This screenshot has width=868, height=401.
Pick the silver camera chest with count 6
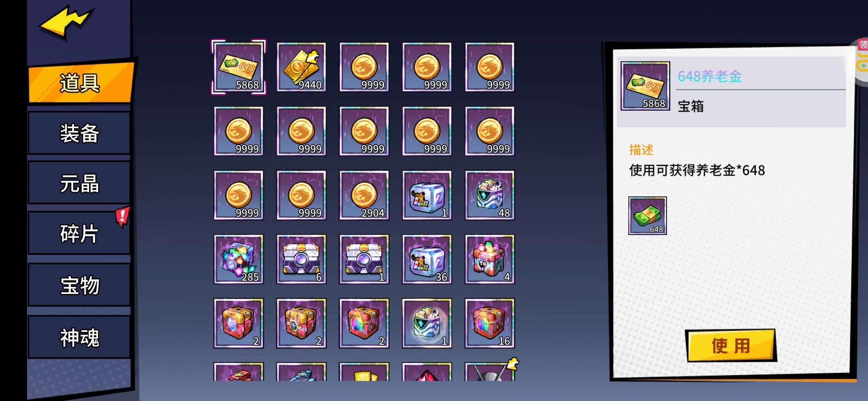(x=301, y=259)
